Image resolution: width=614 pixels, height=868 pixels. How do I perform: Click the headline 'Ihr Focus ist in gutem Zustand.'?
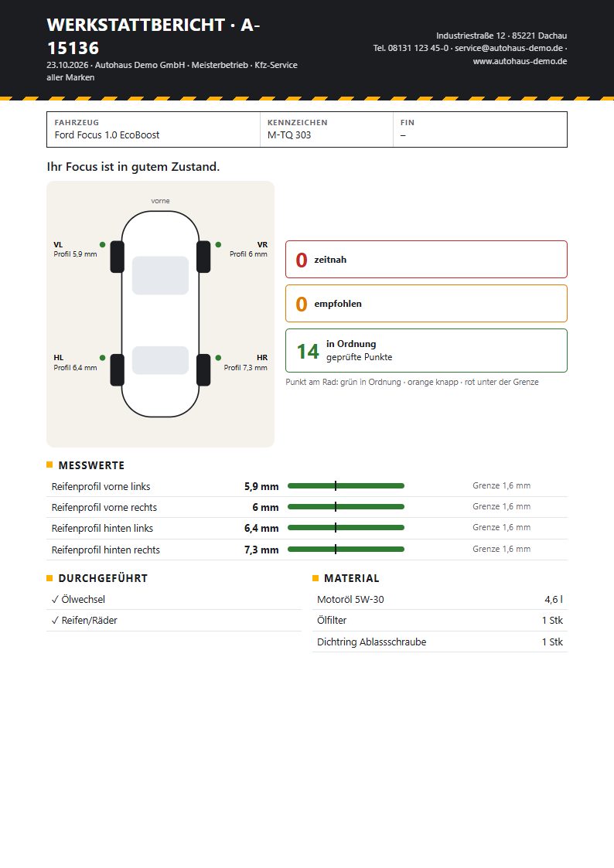point(133,167)
